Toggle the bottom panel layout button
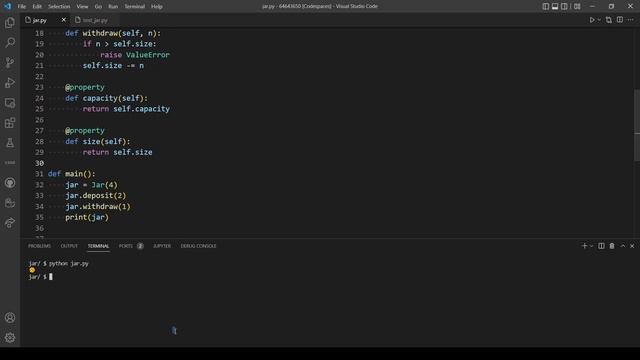Image resolution: width=640 pixels, height=360 pixels. [x=555, y=6]
